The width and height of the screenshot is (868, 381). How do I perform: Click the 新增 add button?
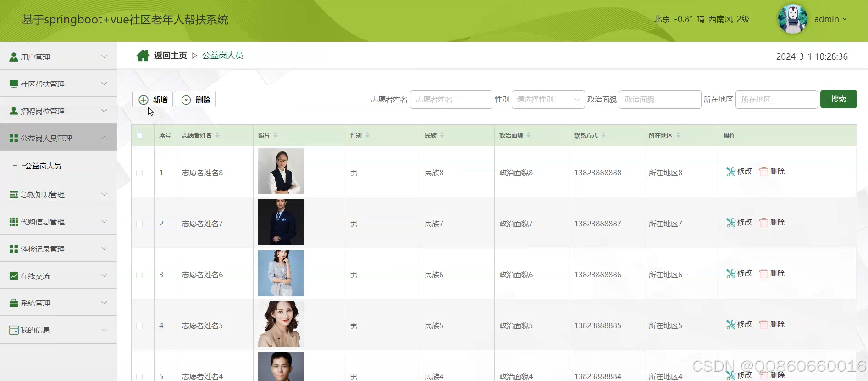153,100
